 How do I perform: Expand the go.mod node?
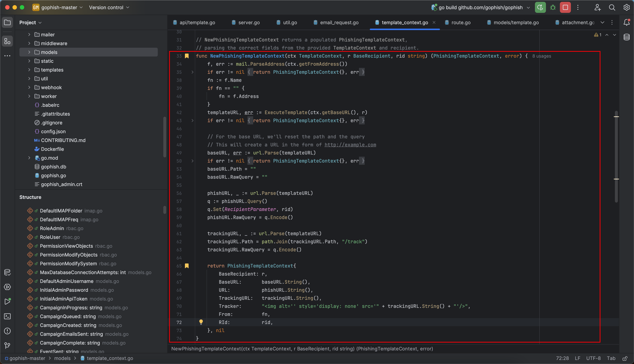pyautogui.click(x=29, y=158)
